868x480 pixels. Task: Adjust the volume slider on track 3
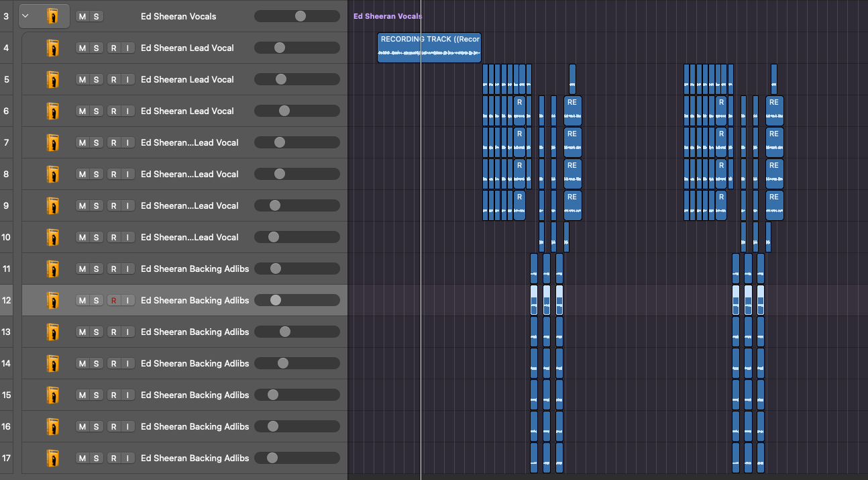pyautogui.click(x=300, y=15)
